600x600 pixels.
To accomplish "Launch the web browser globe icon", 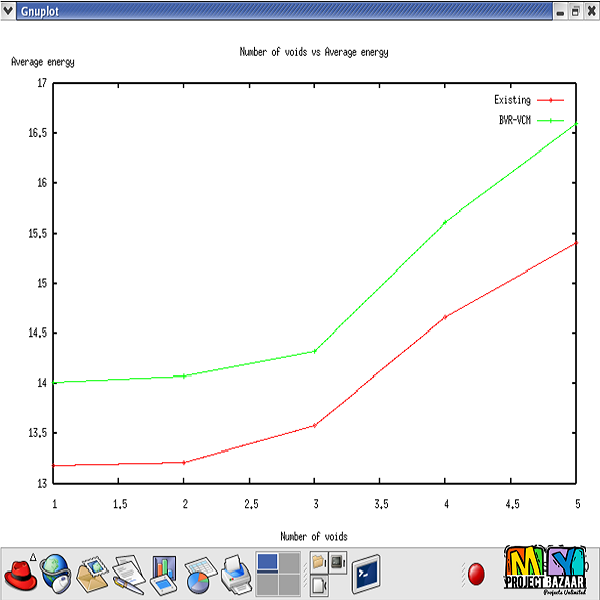I will point(56,574).
